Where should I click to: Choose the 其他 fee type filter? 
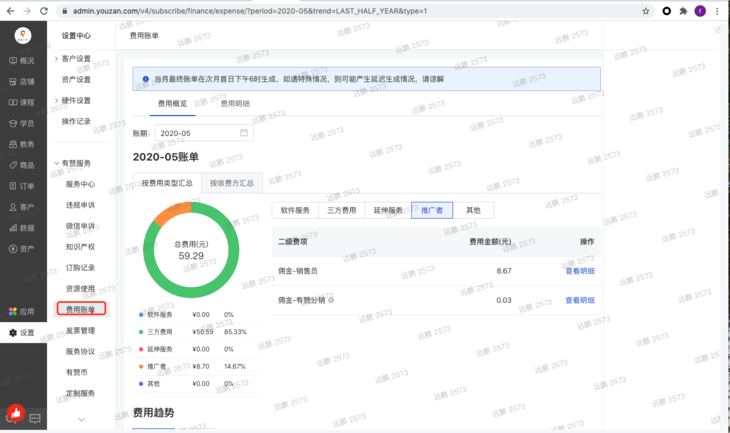point(473,211)
